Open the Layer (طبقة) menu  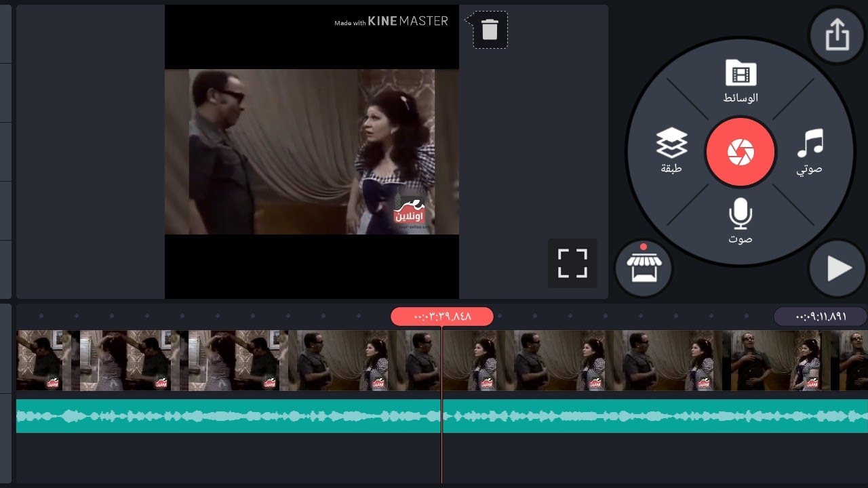point(671,150)
